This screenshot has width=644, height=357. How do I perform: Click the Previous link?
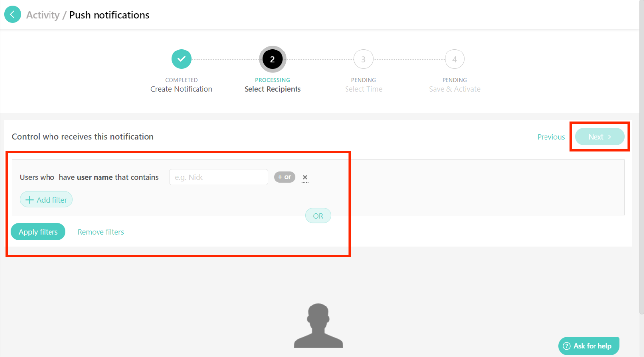pyautogui.click(x=551, y=136)
